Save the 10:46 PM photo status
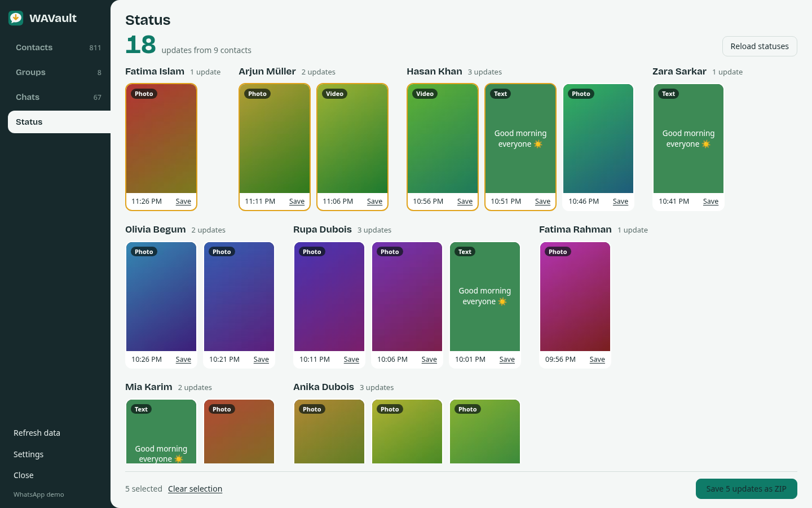 coord(620,202)
